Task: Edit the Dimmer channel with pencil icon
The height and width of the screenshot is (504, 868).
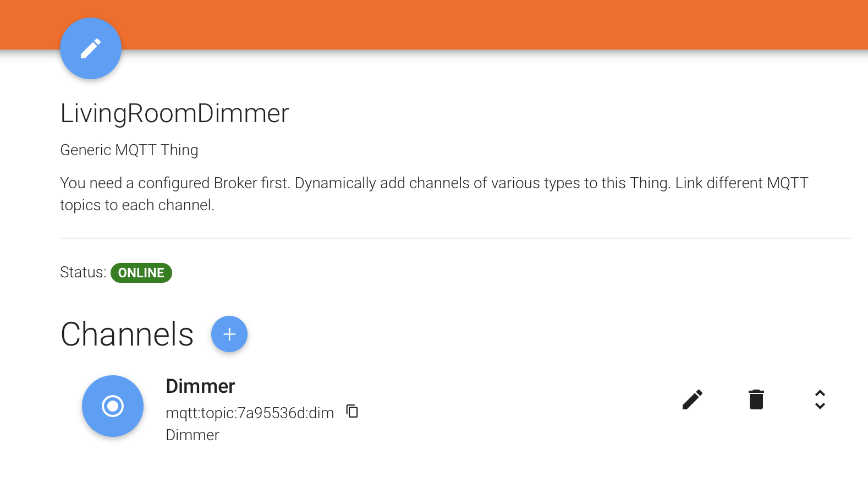Action: coord(693,399)
